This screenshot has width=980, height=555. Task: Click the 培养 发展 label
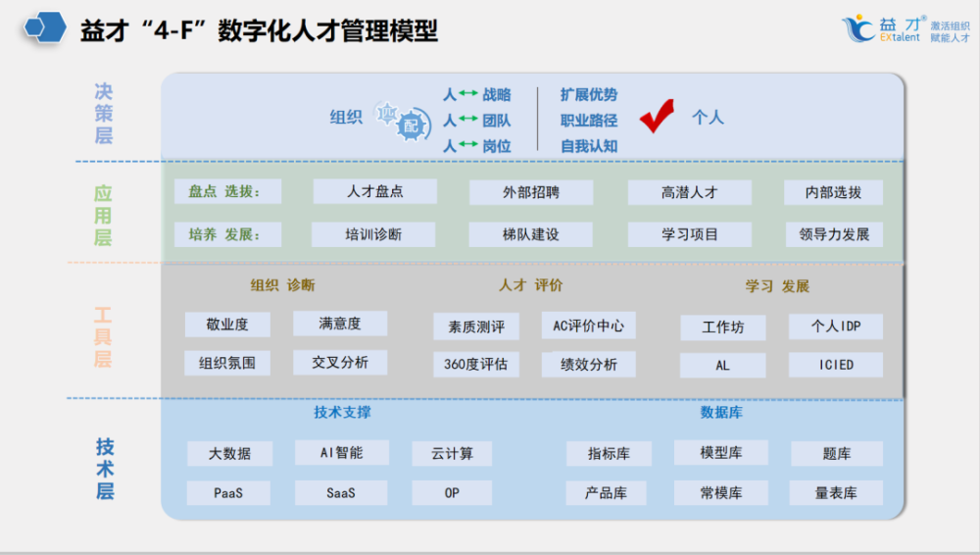(x=227, y=234)
